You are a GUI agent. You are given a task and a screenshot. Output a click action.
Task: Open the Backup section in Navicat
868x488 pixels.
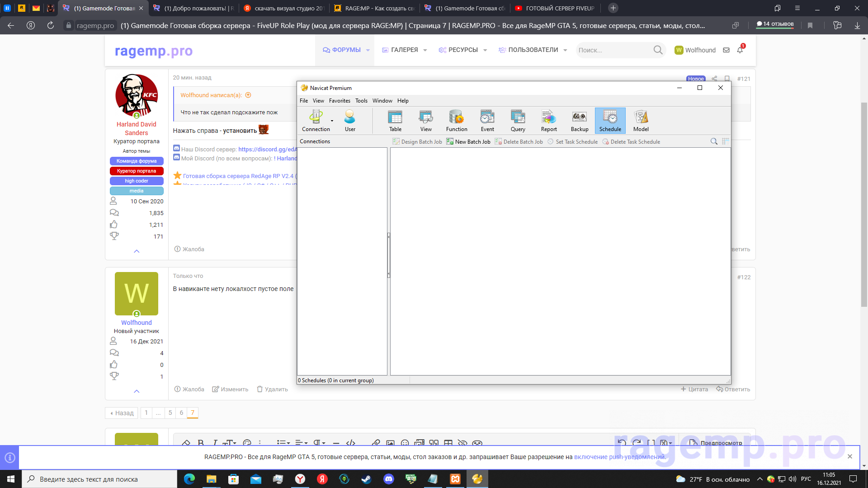click(579, 121)
